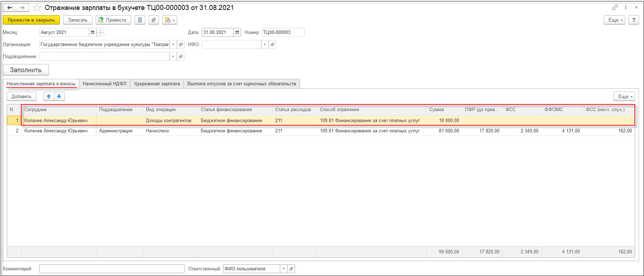Click the Статья финансирования column header
The width and height of the screenshot is (644, 276).
235,110
